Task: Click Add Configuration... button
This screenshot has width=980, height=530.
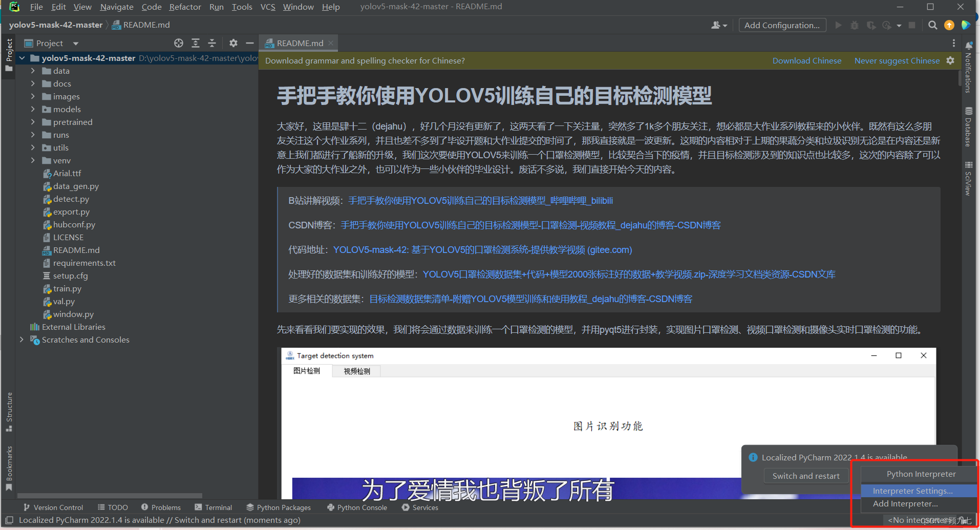Action: (x=782, y=25)
